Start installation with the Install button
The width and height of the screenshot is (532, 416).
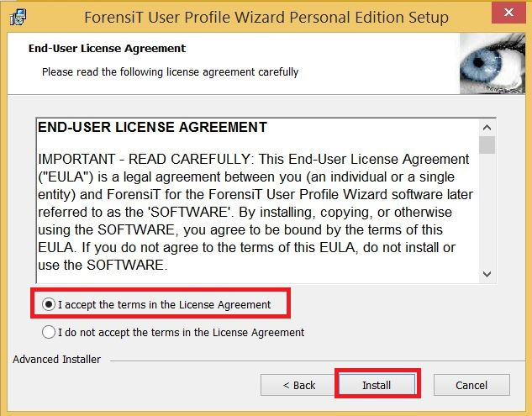point(377,385)
